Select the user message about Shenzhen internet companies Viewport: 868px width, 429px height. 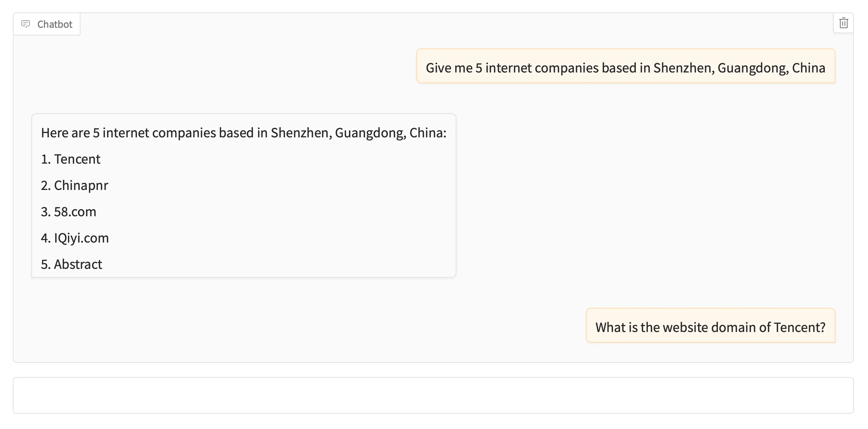(625, 68)
